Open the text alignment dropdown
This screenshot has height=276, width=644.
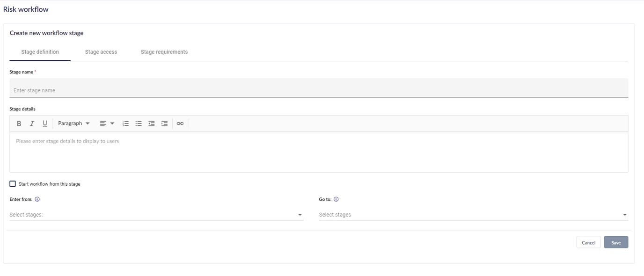107,123
